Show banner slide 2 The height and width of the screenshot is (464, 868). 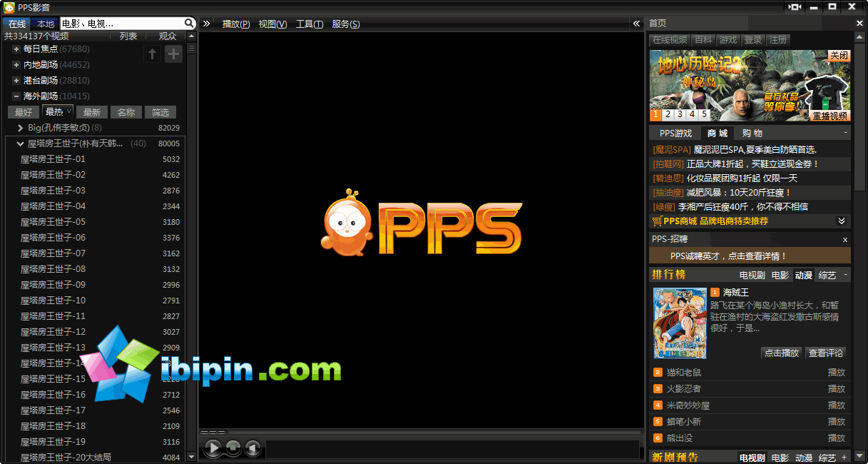pyautogui.click(x=668, y=114)
